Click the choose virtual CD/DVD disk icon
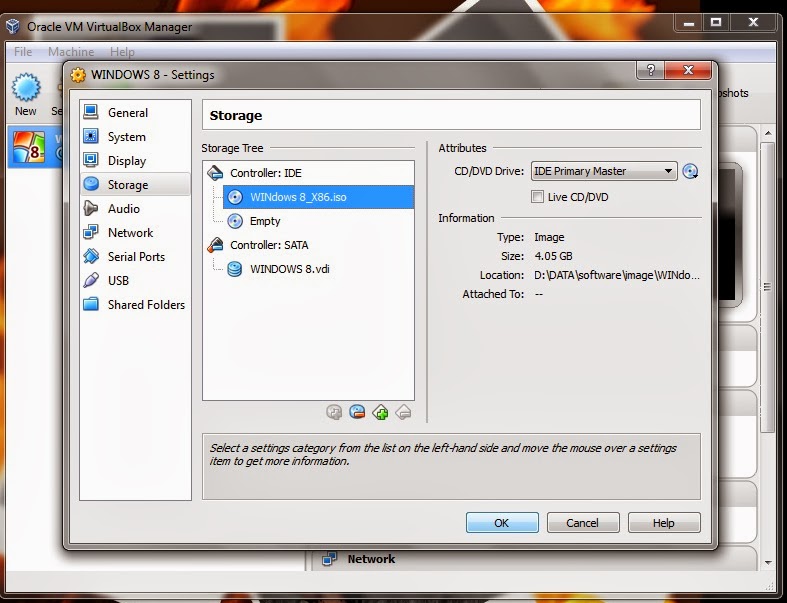The image size is (787, 603). point(691,171)
